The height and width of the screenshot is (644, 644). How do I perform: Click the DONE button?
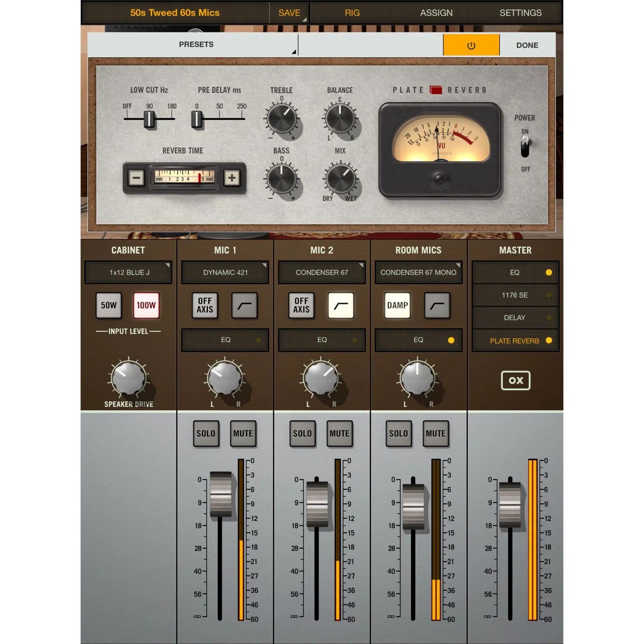click(527, 45)
